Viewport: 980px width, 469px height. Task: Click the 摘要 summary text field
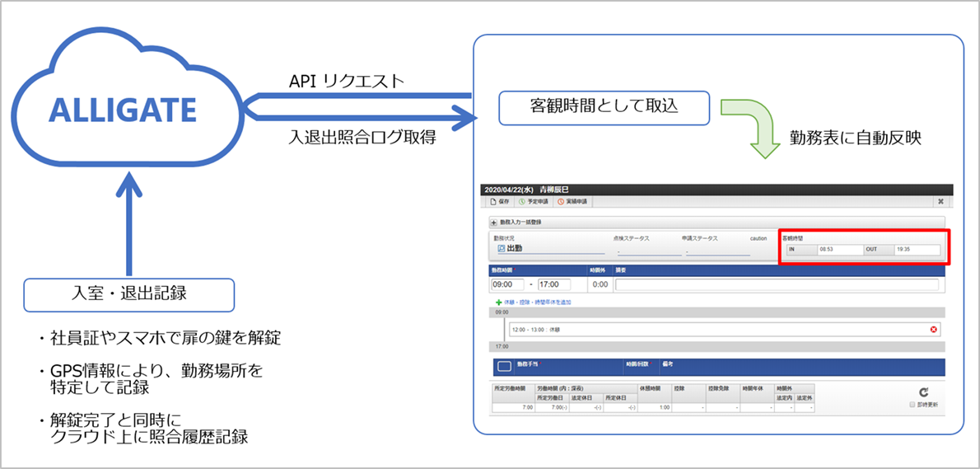click(777, 284)
